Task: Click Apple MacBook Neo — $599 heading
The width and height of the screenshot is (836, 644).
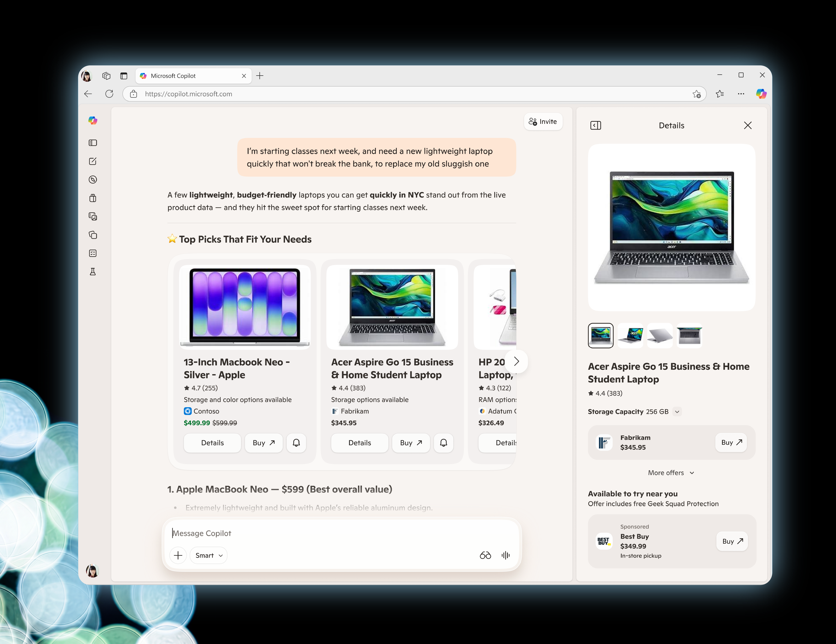Action: tap(280, 489)
